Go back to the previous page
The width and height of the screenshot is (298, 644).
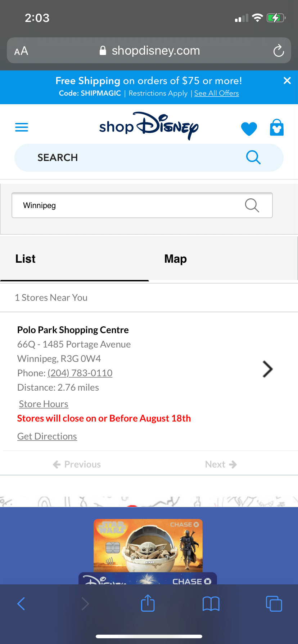21,604
